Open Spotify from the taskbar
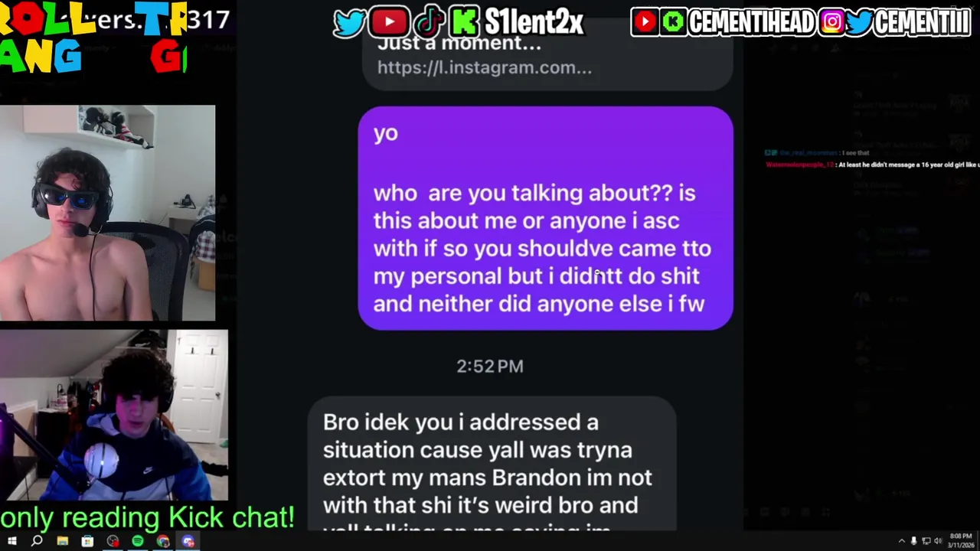The width and height of the screenshot is (980, 551). [x=138, y=541]
